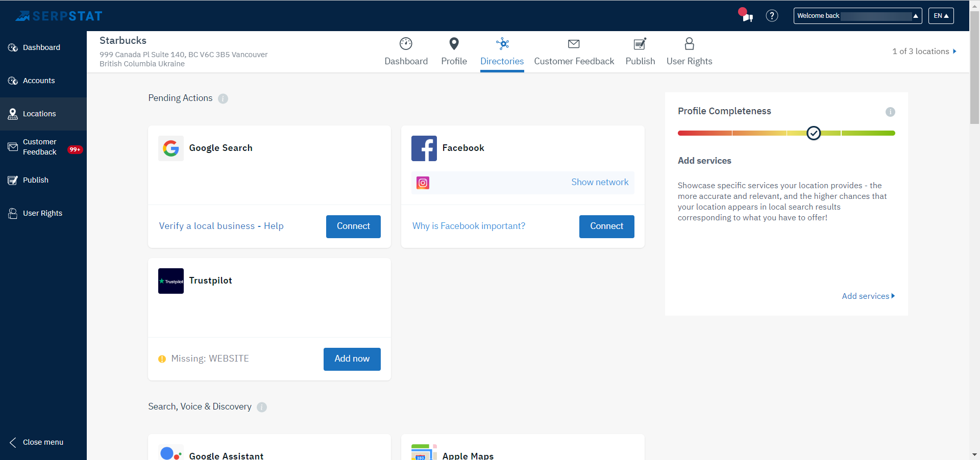Click the Pending Actions info icon
Image resolution: width=980 pixels, height=460 pixels.
coord(223,98)
